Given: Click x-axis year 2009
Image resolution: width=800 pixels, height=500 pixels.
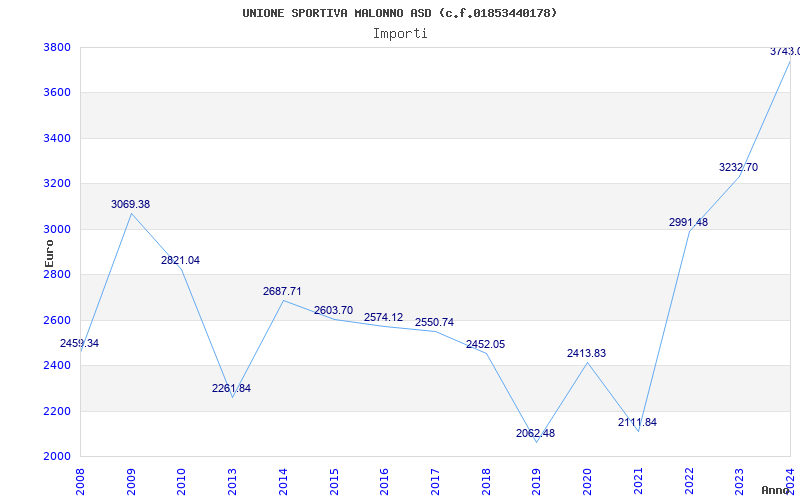Looking at the screenshot, I should pyautogui.click(x=131, y=481).
